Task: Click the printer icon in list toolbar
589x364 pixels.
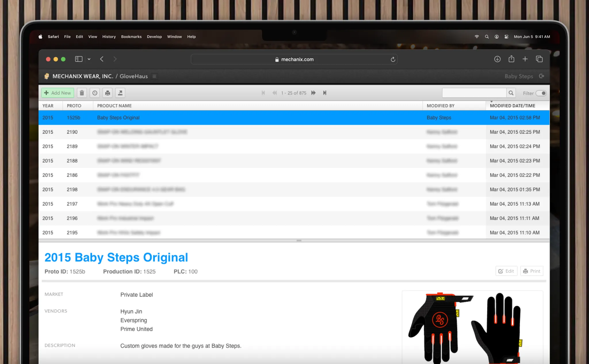Action: click(108, 93)
